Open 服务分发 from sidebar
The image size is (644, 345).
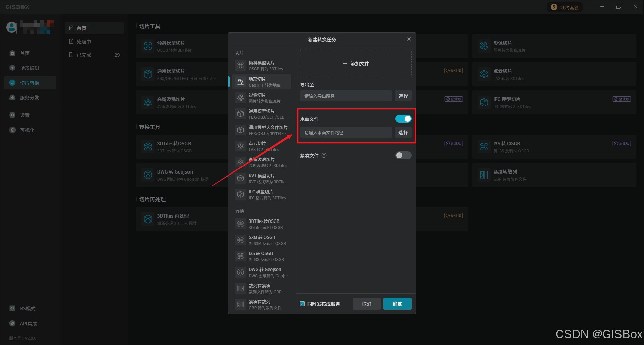tap(30, 97)
